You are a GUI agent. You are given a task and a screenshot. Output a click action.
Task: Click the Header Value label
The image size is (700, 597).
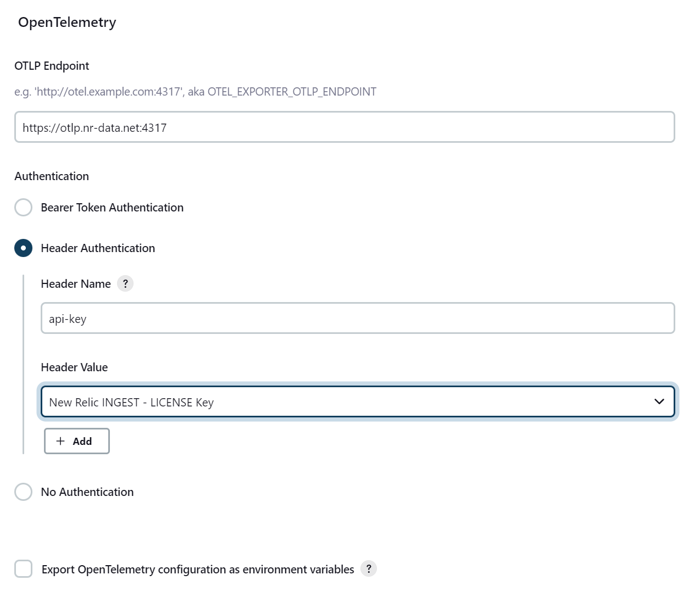pyautogui.click(x=74, y=367)
